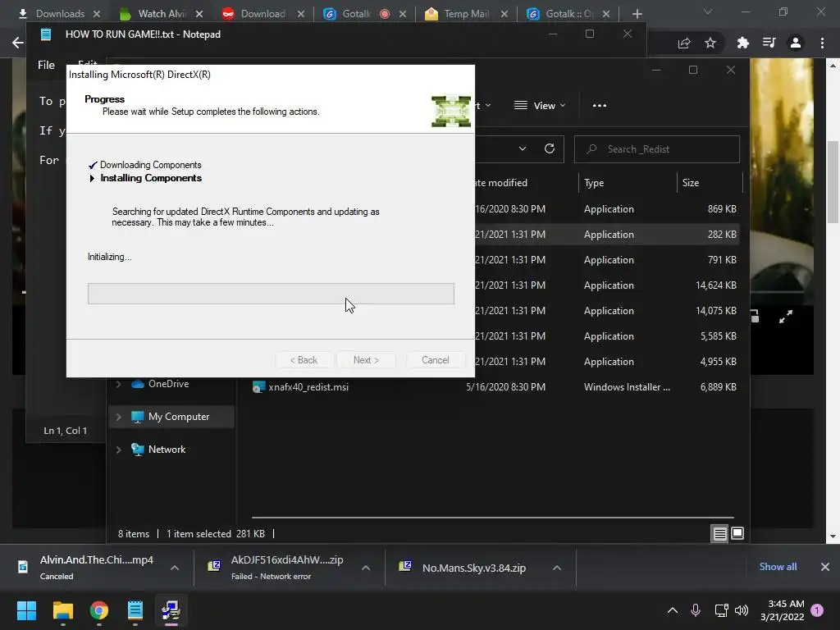Screen dimensions: 840x630
Task: Switch Explorer to large thumbnails layout
Action: pos(737,533)
